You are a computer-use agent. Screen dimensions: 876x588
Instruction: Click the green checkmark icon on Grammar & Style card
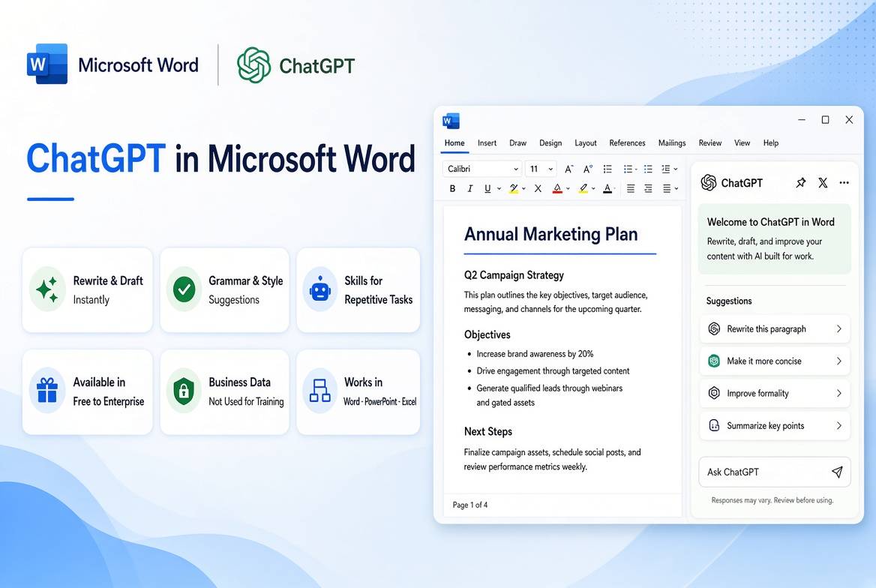(x=184, y=289)
